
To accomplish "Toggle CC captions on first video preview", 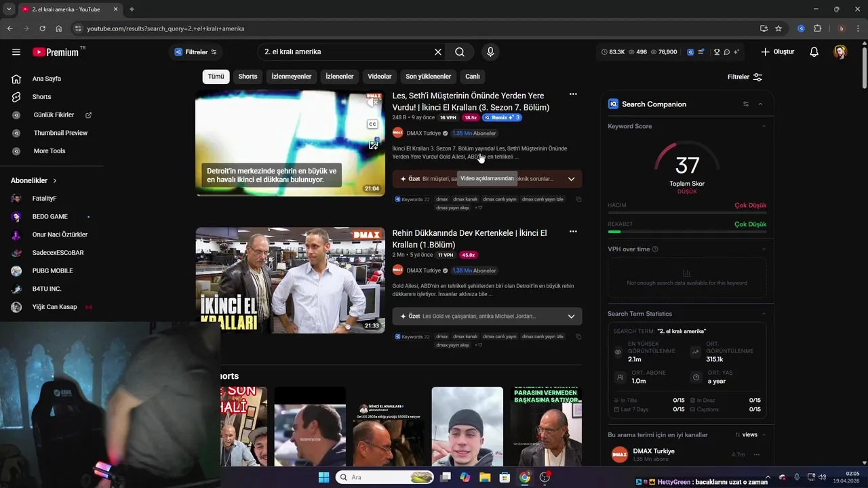I will click(372, 124).
